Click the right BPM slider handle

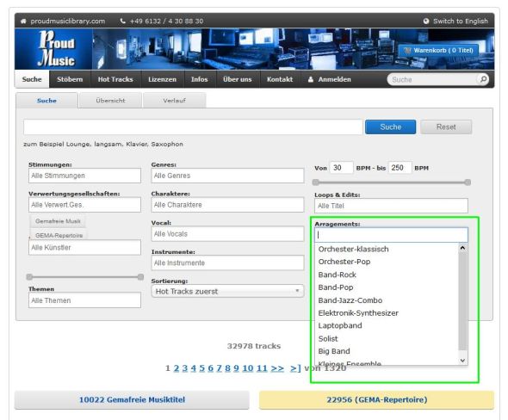click(x=468, y=182)
